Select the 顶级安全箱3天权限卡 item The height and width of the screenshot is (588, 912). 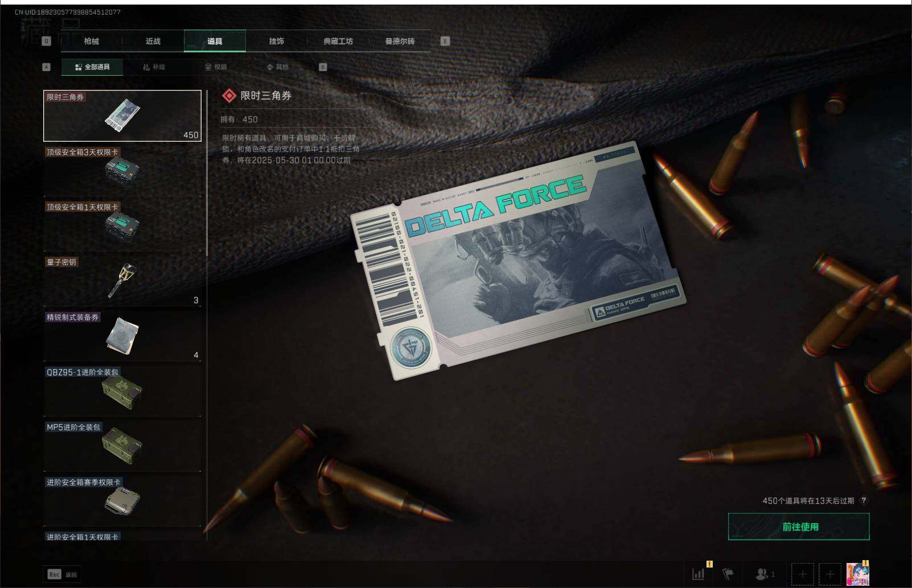[x=122, y=171]
